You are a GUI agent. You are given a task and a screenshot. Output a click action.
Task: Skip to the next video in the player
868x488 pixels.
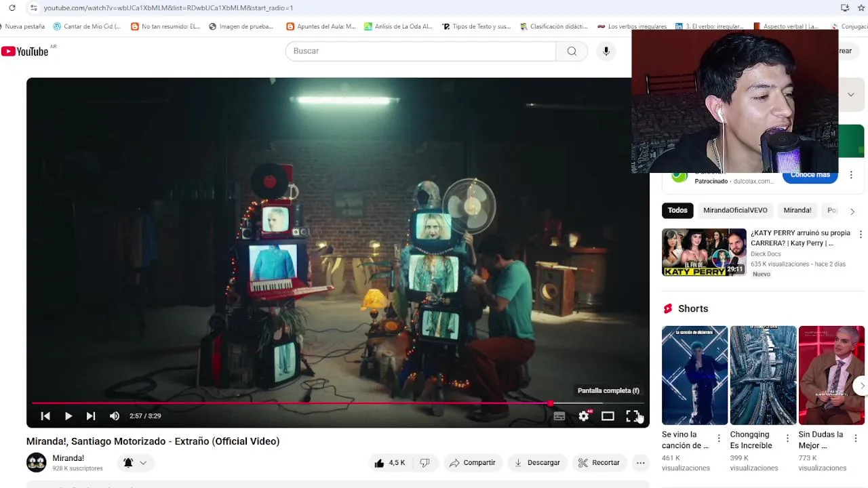pyautogui.click(x=91, y=416)
